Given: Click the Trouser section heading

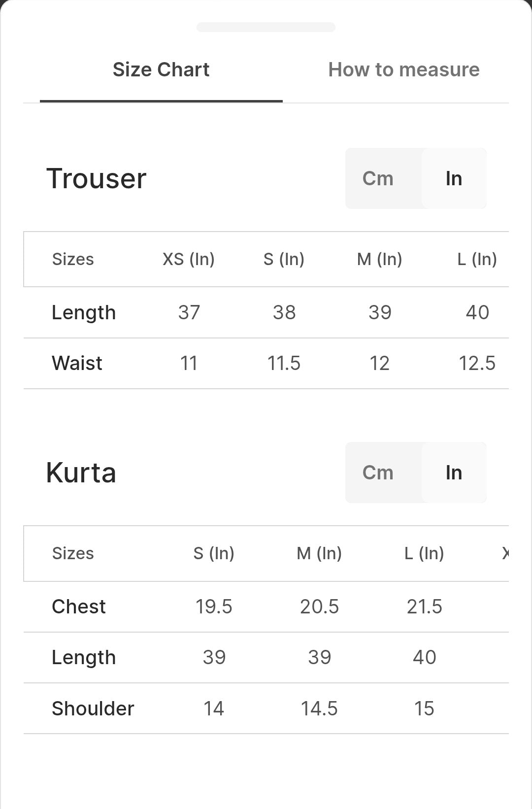Looking at the screenshot, I should pyautogui.click(x=97, y=178).
